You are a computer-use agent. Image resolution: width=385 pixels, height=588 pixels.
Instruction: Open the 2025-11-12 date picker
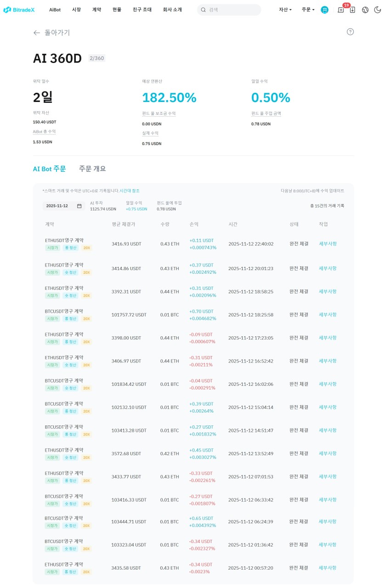pyautogui.click(x=58, y=206)
